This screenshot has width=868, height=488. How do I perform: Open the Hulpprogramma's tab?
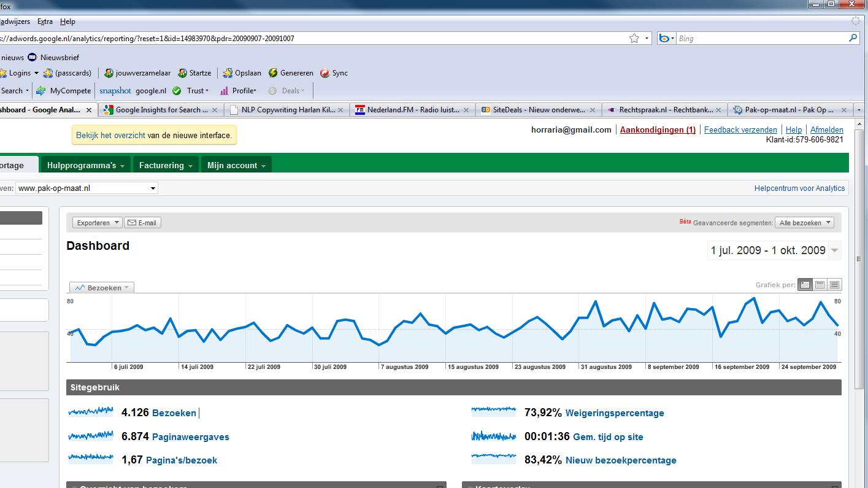point(85,165)
